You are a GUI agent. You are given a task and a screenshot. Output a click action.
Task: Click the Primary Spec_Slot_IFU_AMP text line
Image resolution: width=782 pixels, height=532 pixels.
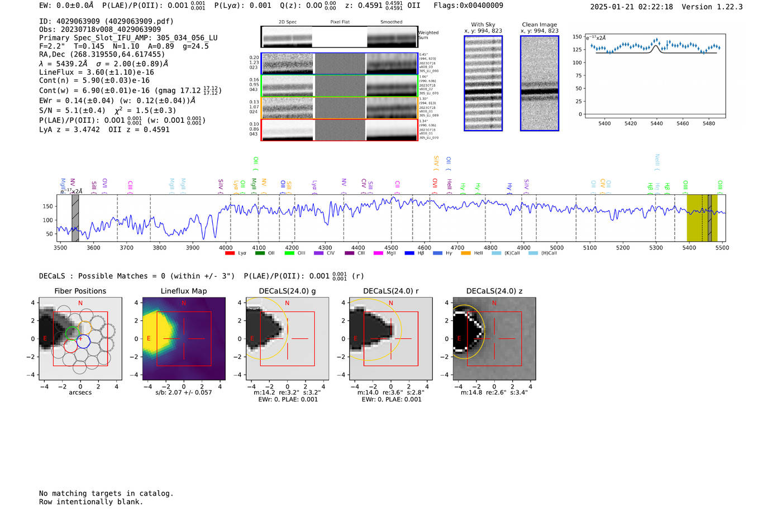click(x=128, y=38)
